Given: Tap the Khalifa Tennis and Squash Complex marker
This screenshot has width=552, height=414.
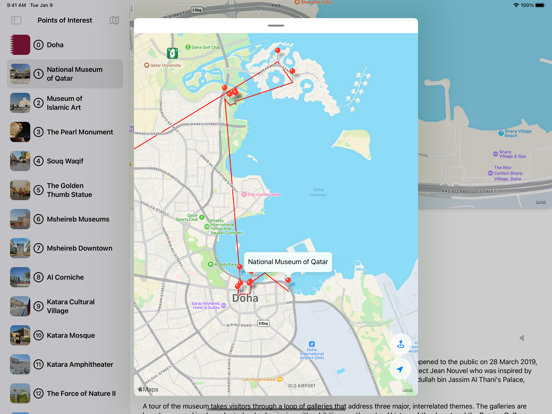Looking at the screenshot, I should (207, 227).
